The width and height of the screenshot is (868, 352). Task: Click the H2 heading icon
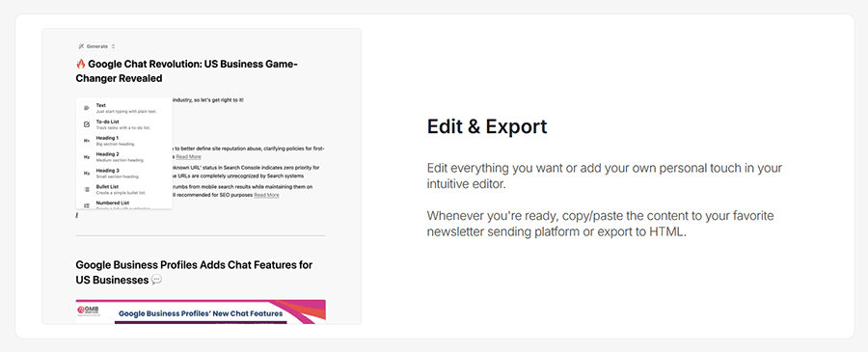[87, 157]
